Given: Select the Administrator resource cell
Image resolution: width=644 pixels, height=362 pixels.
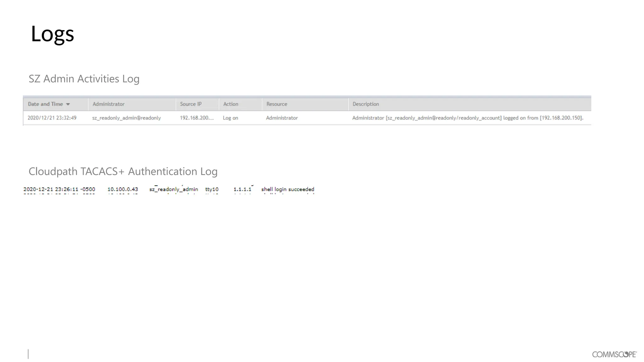Looking at the screenshot, I should [282, 118].
